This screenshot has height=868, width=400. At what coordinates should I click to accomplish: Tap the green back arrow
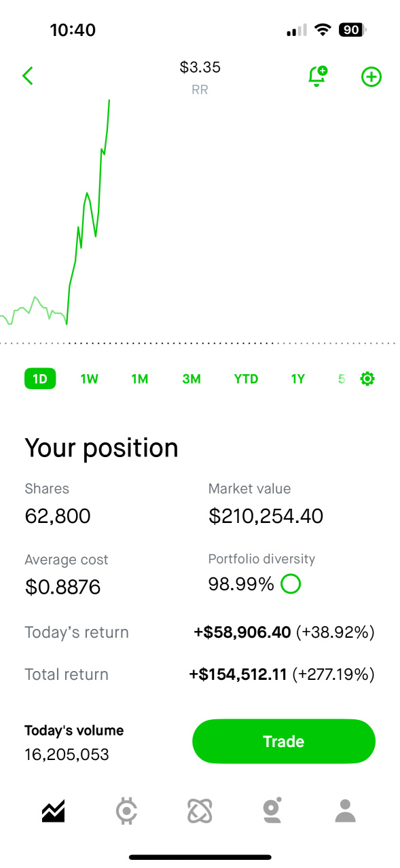coord(28,76)
